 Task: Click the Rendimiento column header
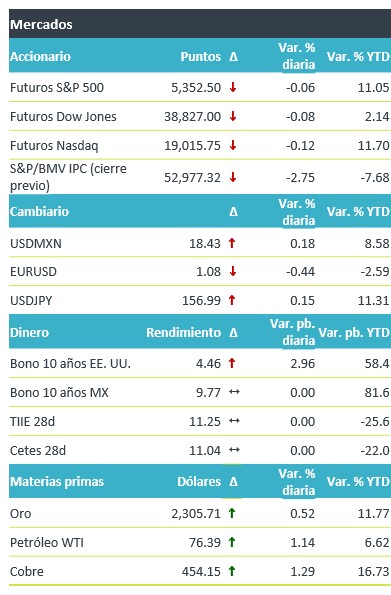pos(183,332)
